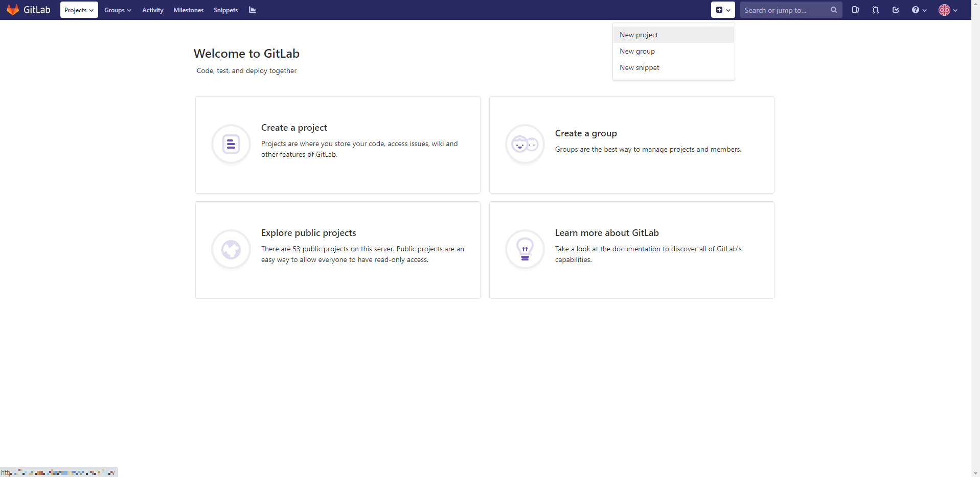Select New project from dropdown

pos(673,35)
